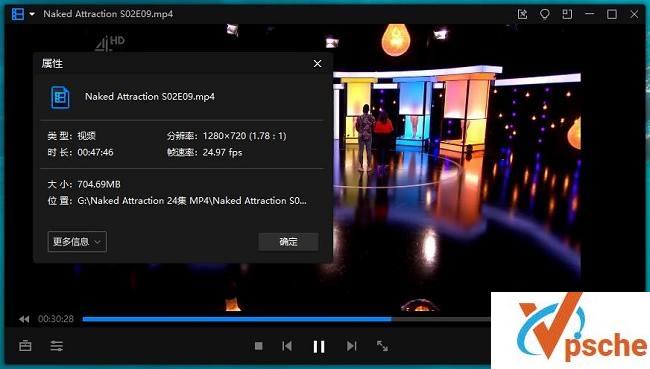
Task: Maximize the video player window
Action: click(x=612, y=14)
